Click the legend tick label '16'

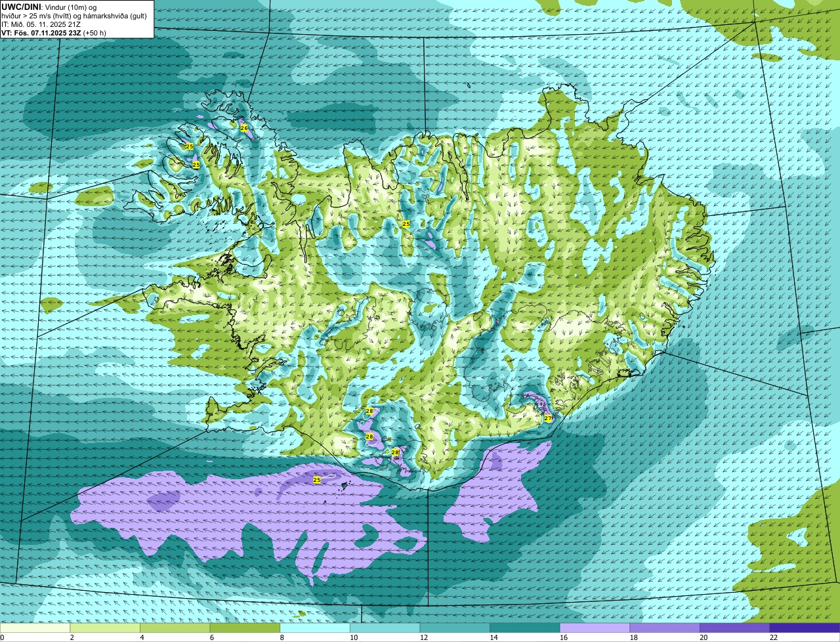tap(564, 637)
